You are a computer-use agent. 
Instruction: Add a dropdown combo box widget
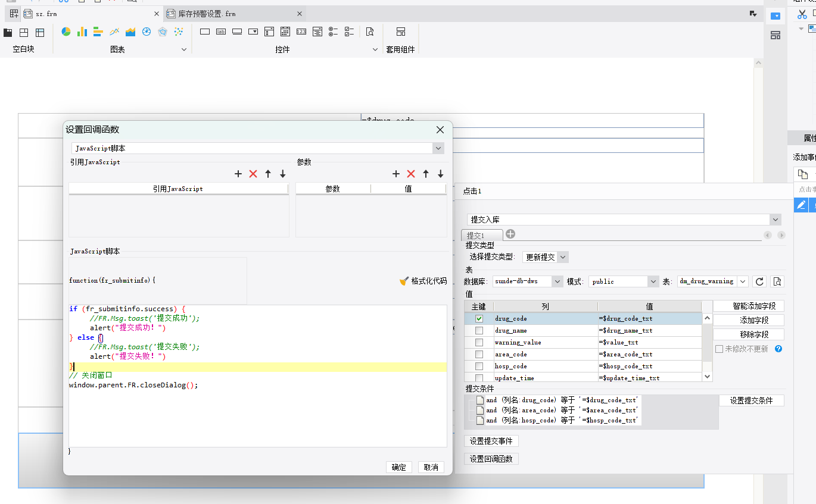tap(253, 32)
